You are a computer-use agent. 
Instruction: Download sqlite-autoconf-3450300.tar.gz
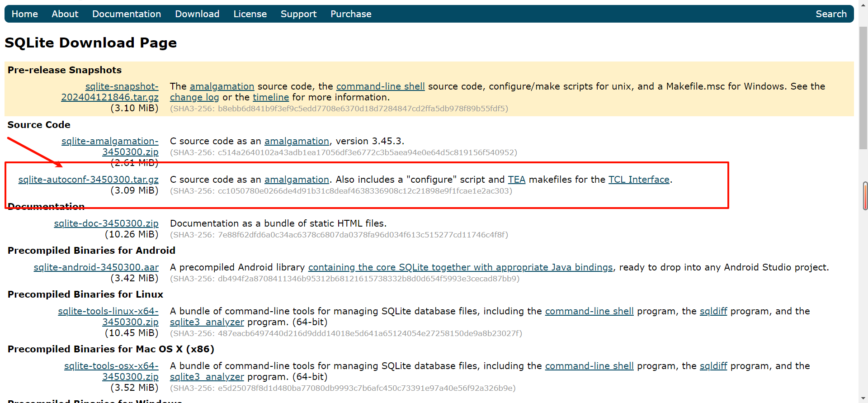(x=89, y=180)
